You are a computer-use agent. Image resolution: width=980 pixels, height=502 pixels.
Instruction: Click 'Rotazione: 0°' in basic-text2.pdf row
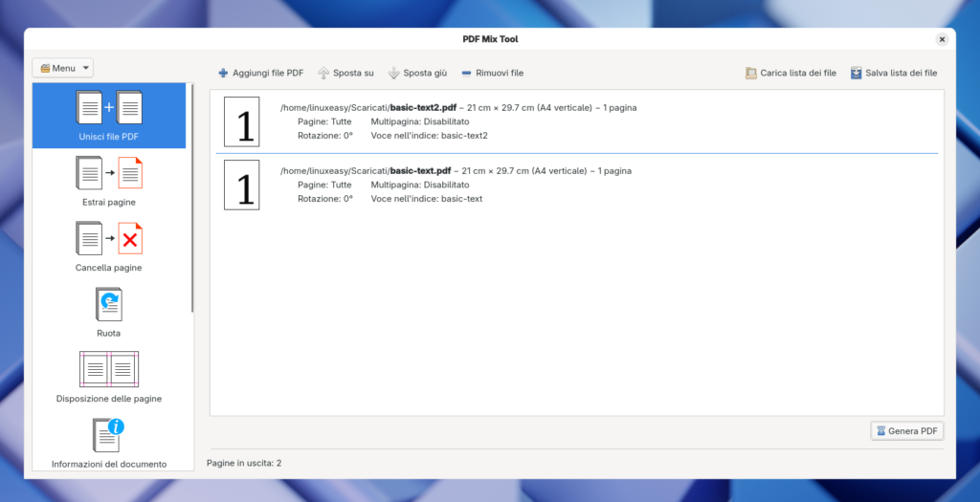click(x=325, y=136)
